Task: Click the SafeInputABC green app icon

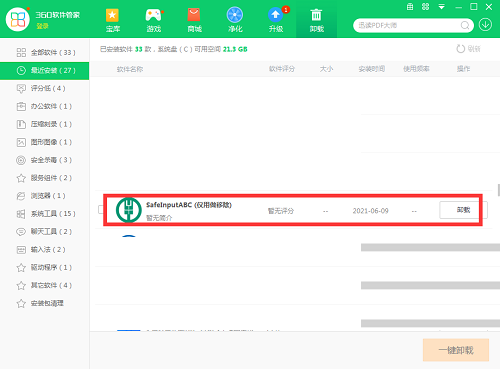Action: click(x=129, y=210)
